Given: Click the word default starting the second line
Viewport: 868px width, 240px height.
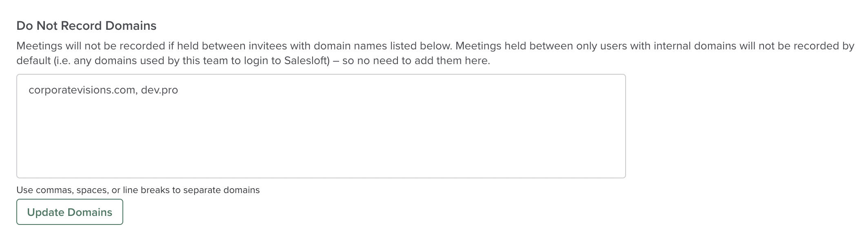Looking at the screenshot, I should (x=33, y=61).
